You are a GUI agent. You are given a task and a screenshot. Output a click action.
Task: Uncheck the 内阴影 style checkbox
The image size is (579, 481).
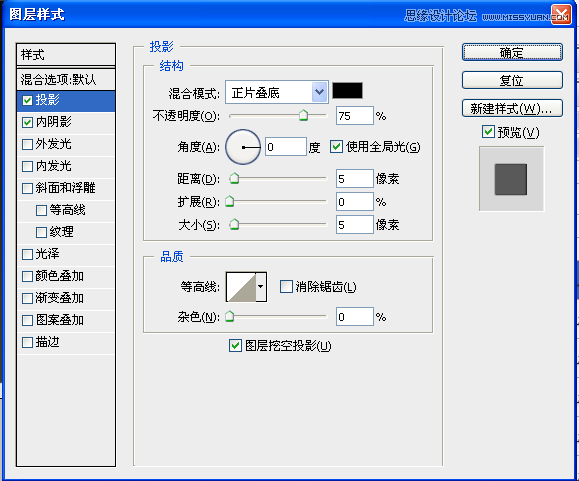pos(27,122)
